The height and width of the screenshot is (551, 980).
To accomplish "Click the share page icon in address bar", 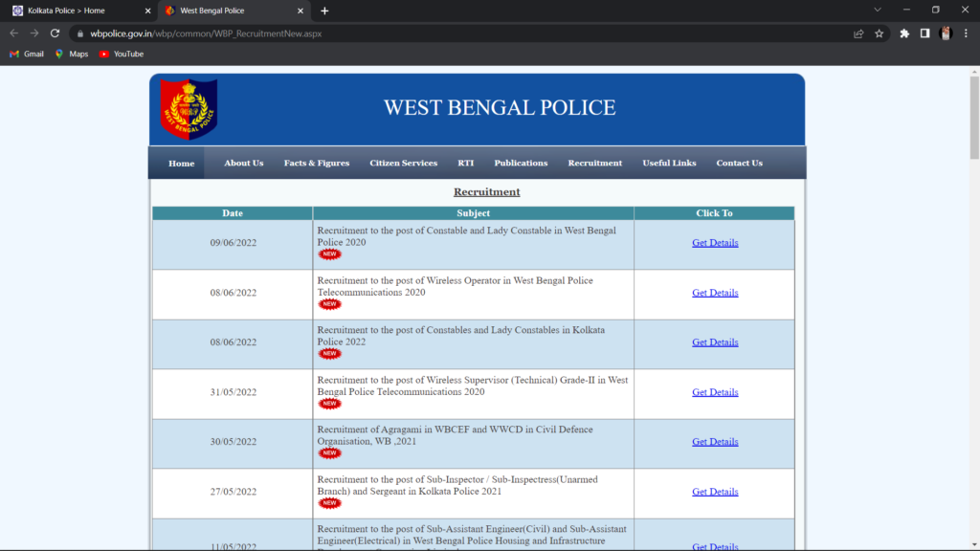I will [x=858, y=33].
